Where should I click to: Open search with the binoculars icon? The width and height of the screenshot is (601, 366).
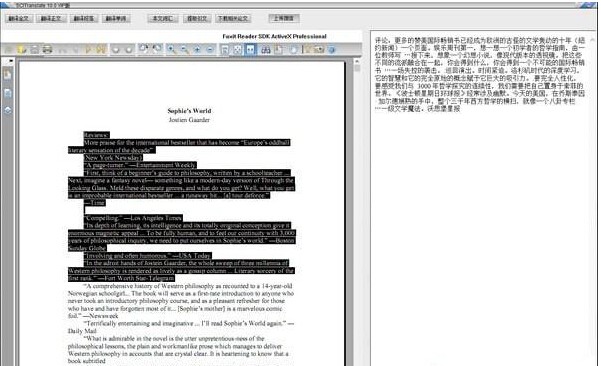click(x=266, y=49)
